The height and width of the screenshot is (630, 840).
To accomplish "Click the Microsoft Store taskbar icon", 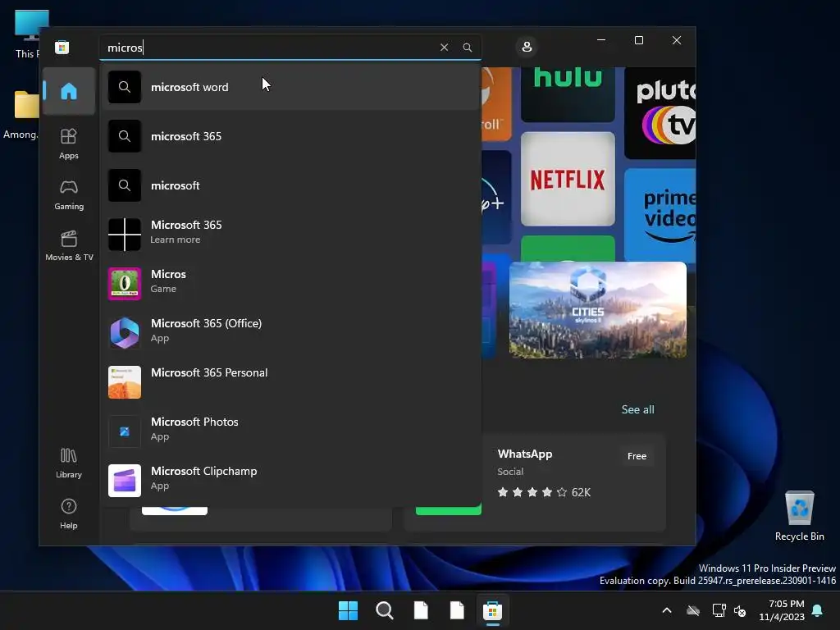I will (492, 610).
